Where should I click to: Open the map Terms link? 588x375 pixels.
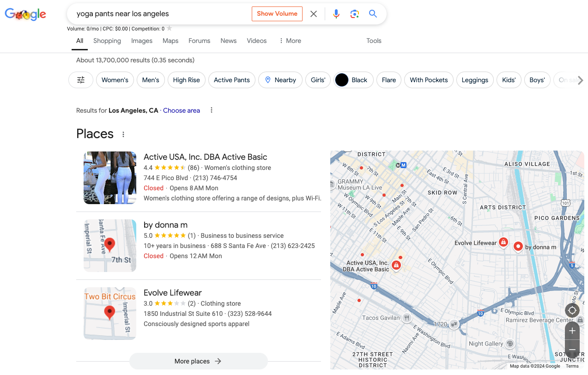[x=572, y=366]
